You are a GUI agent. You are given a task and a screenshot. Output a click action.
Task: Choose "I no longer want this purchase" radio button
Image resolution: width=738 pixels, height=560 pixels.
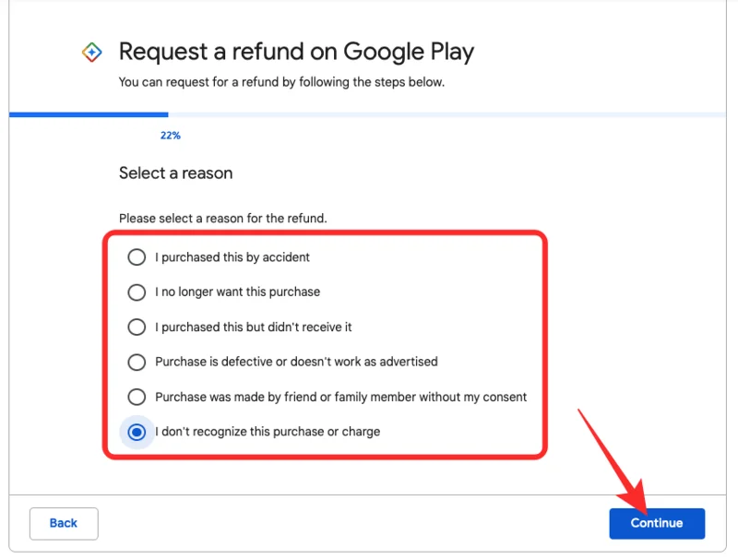pyautogui.click(x=137, y=292)
